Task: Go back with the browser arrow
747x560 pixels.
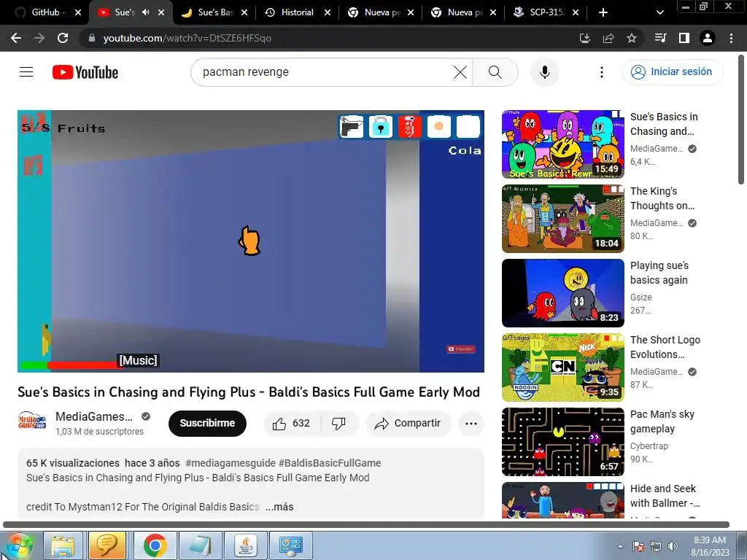Action: click(x=16, y=38)
